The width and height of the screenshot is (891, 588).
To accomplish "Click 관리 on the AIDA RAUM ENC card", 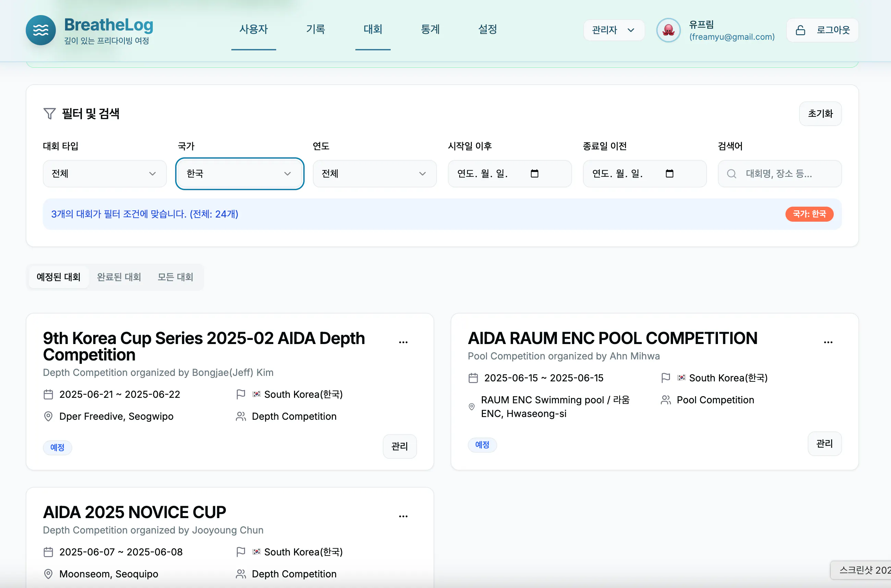I will click(824, 444).
